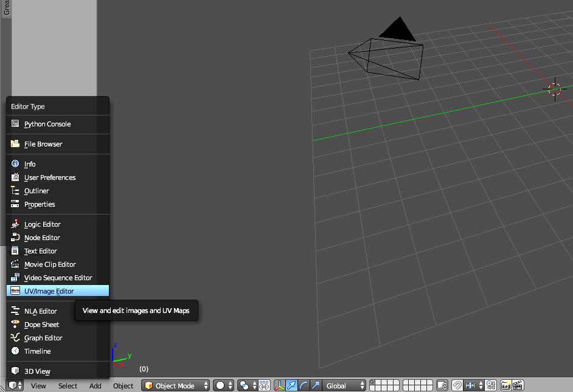Enable the translate manipulator arrow

tap(291, 385)
